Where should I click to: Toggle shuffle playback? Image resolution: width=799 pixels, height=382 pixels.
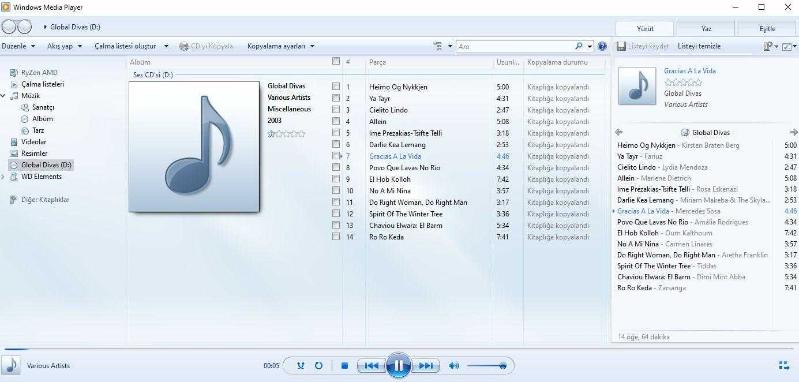301,366
